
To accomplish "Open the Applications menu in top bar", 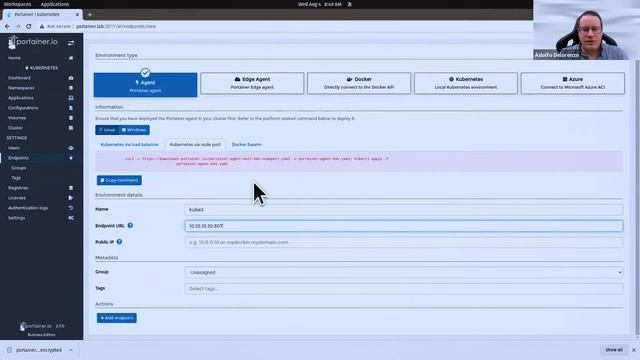I will coord(55,4).
